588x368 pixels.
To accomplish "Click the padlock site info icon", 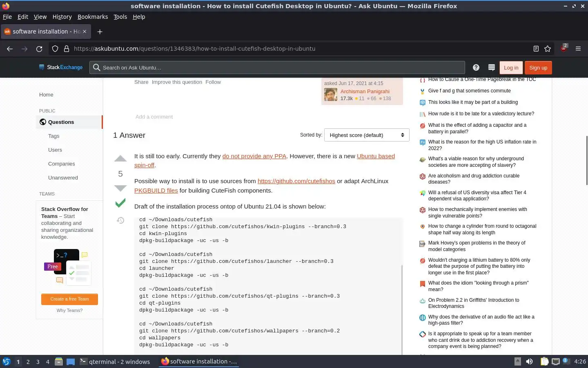I will point(67,49).
